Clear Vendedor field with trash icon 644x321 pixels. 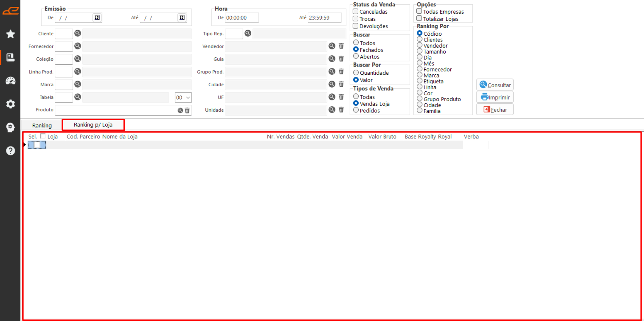(x=341, y=46)
